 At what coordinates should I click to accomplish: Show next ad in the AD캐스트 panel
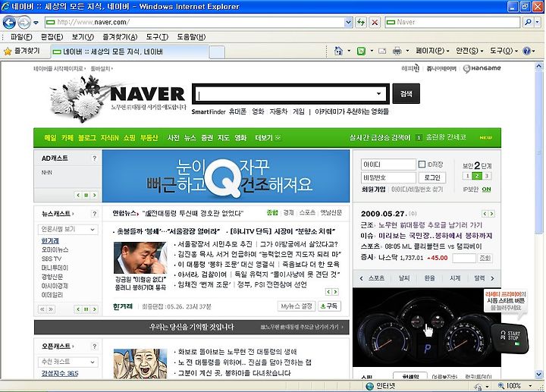94,195
